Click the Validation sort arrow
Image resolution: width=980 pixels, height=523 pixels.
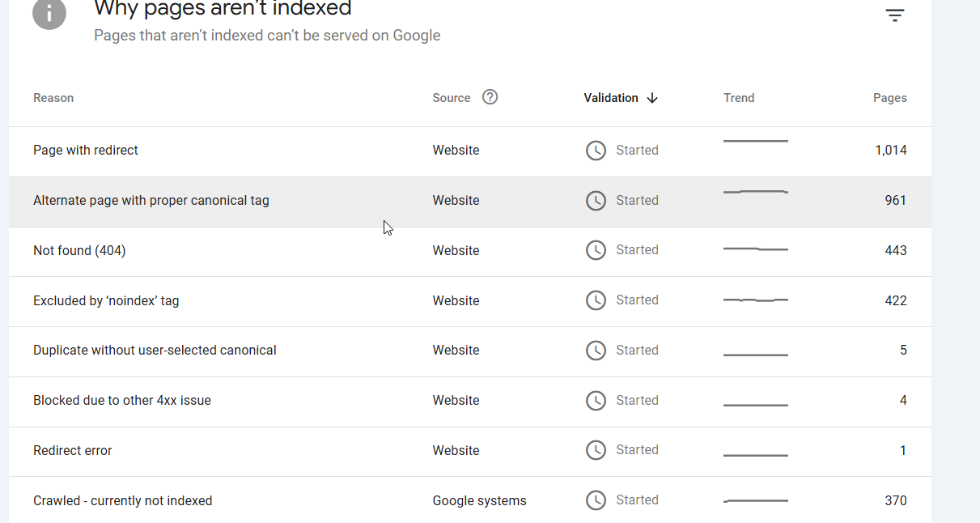(x=652, y=98)
